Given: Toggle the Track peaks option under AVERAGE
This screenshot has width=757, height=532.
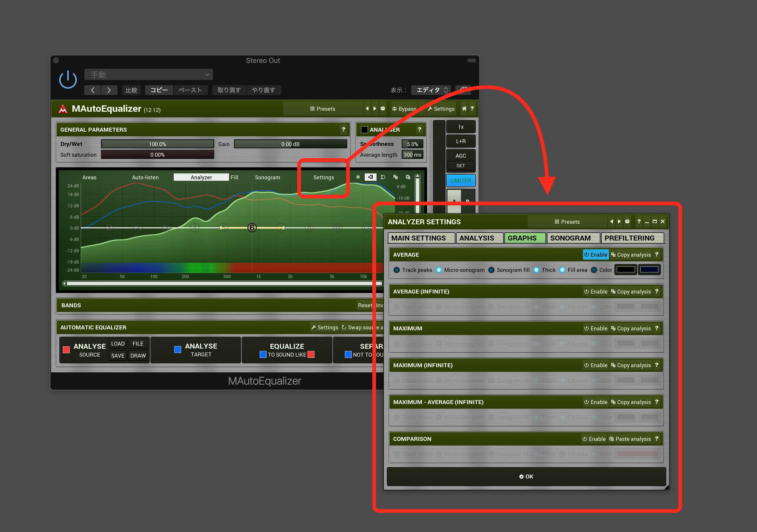Looking at the screenshot, I should point(397,270).
